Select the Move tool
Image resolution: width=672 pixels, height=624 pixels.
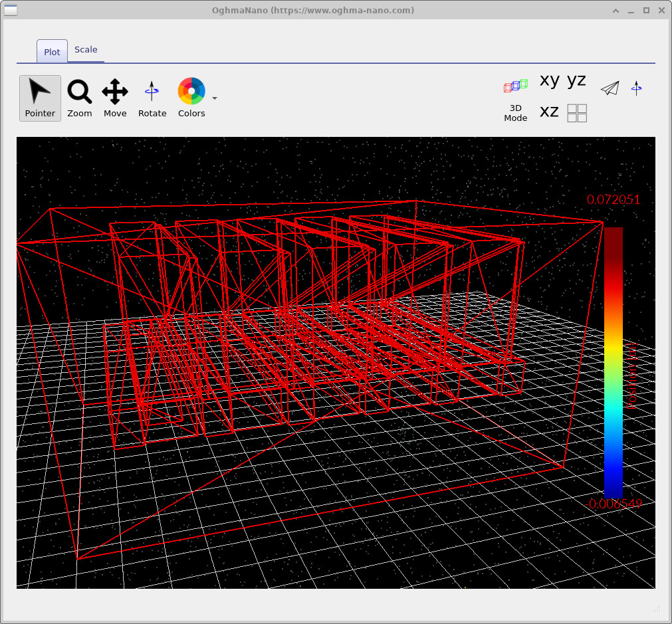[x=114, y=98]
